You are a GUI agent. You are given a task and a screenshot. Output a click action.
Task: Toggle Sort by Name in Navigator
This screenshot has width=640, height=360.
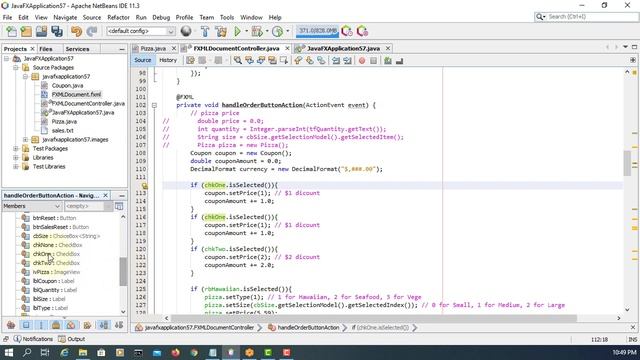[x=104, y=325]
